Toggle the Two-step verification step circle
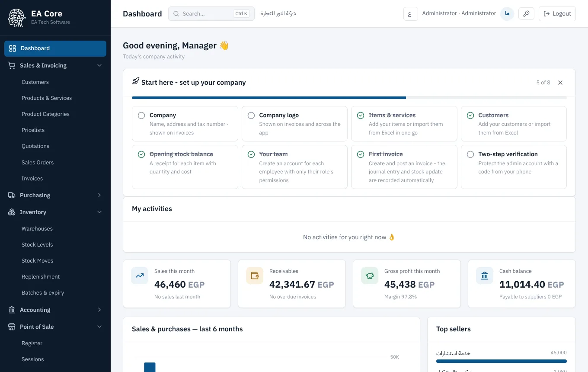The height and width of the screenshot is (372, 588). click(x=470, y=154)
